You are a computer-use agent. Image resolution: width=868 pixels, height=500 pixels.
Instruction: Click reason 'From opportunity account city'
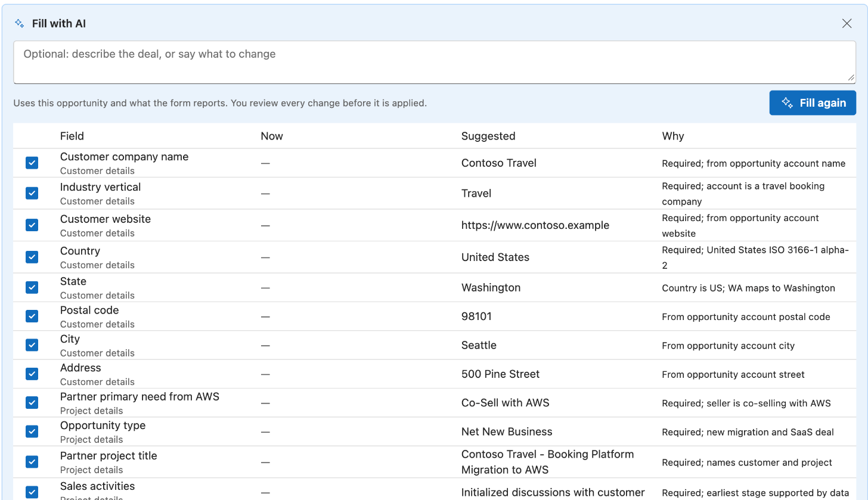728,346
